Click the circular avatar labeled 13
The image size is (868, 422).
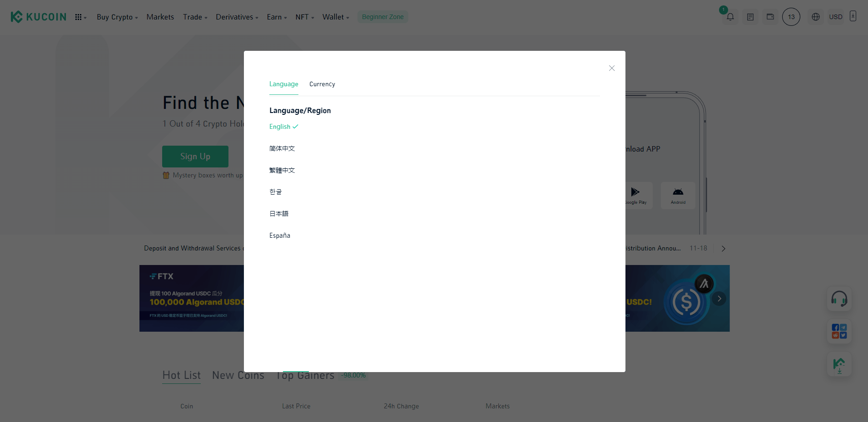pyautogui.click(x=791, y=17)
